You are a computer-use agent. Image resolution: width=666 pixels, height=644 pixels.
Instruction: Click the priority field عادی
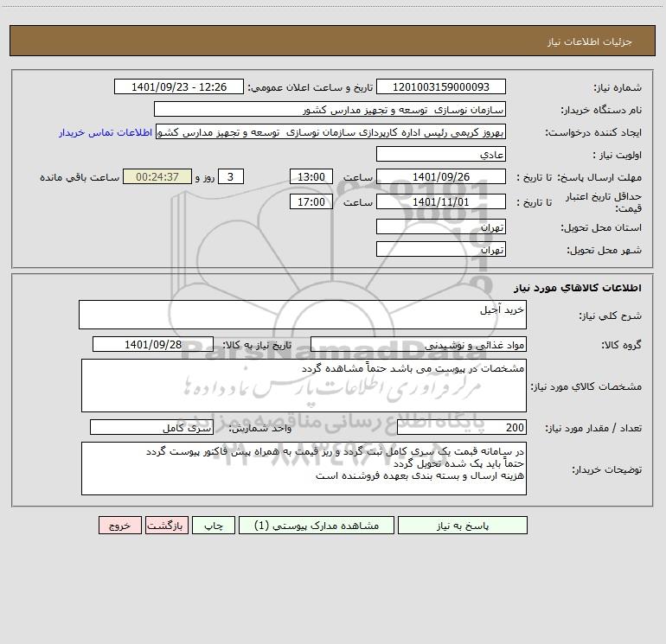point(441,154)
